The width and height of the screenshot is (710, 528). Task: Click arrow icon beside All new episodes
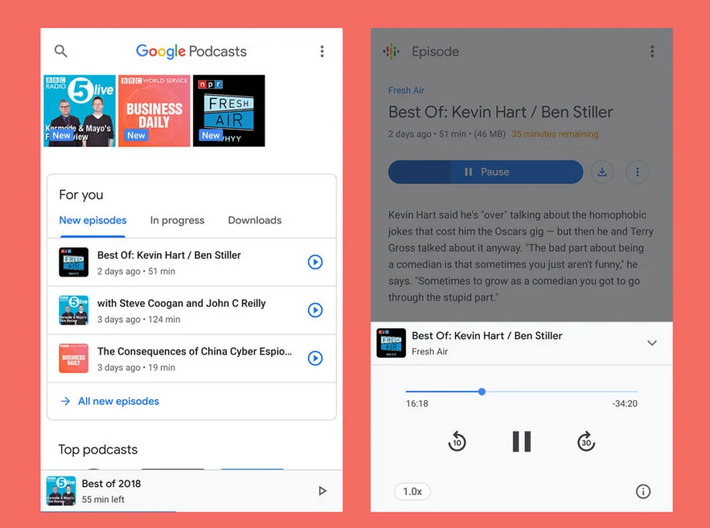[x=66, y=401]
